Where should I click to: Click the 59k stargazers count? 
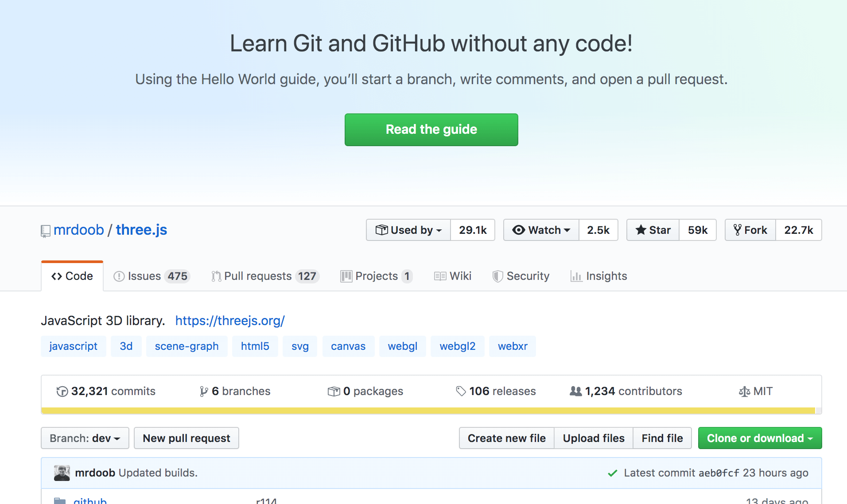[x=698, y=230]
